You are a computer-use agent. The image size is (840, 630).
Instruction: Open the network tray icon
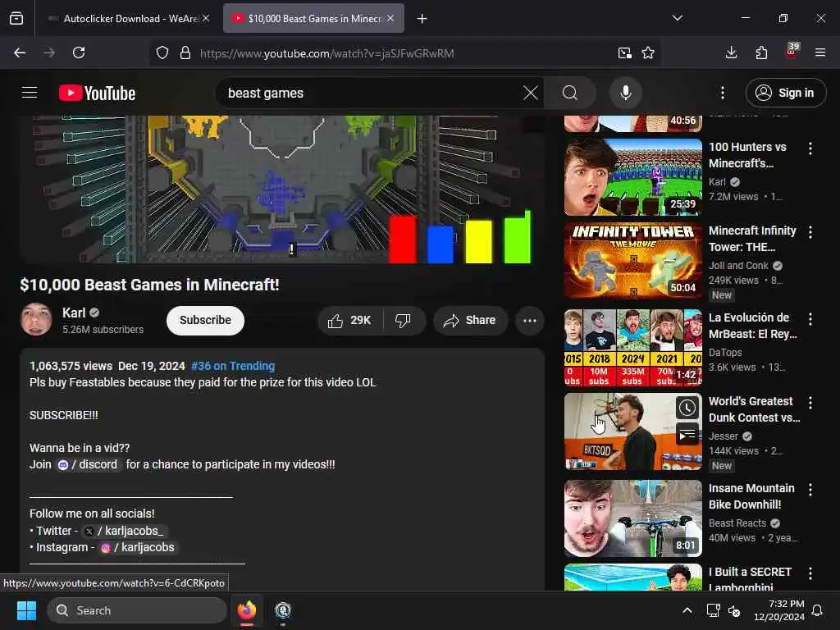pyautogui.click(x=713, y=610)
